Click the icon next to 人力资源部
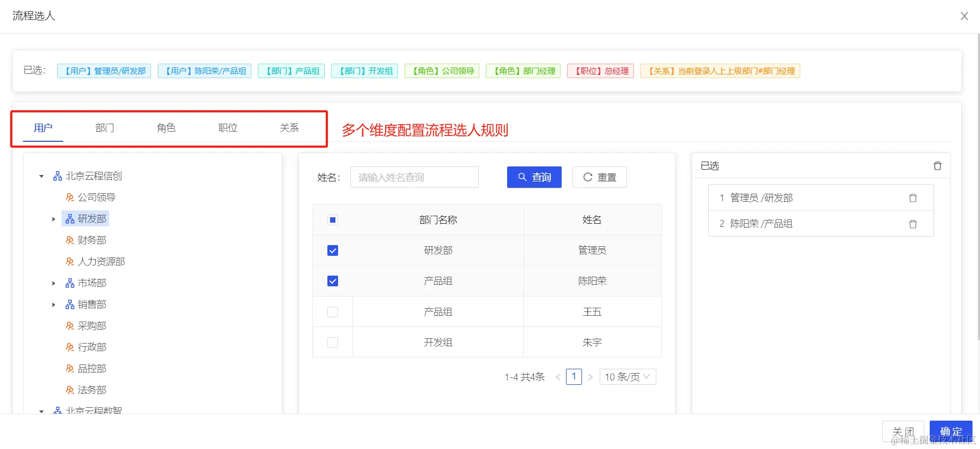The height and width of the screenshot is (449, 980). pyautogui.click(x=70, y=262)
